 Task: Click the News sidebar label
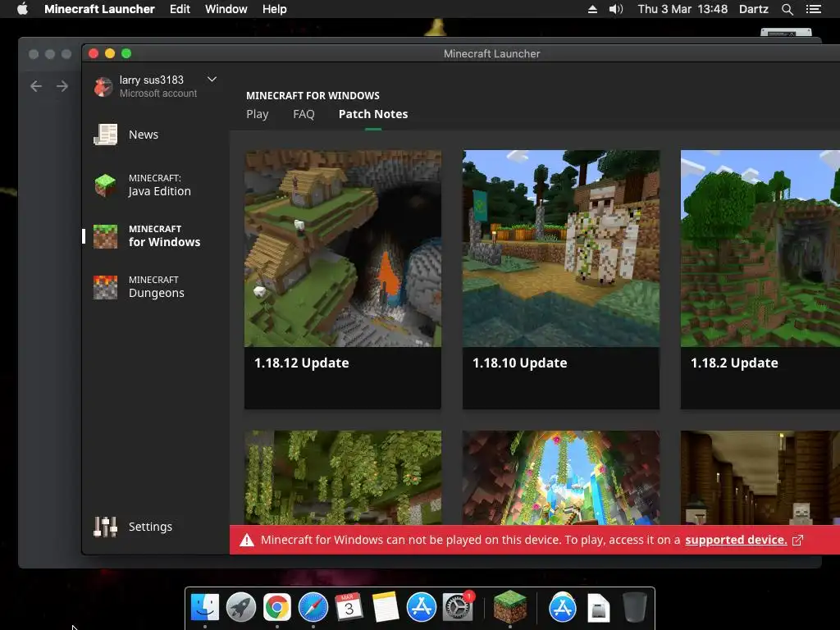(144, 135)
